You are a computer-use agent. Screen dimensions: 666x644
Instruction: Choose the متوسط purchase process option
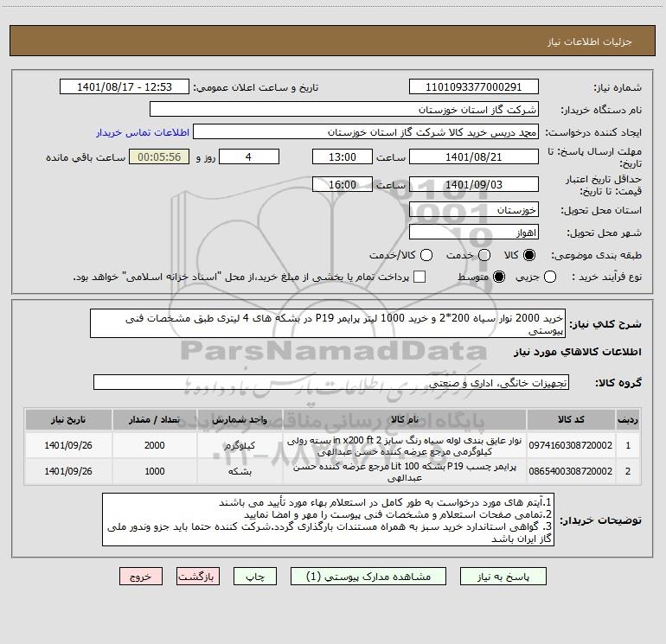(499, 277)
